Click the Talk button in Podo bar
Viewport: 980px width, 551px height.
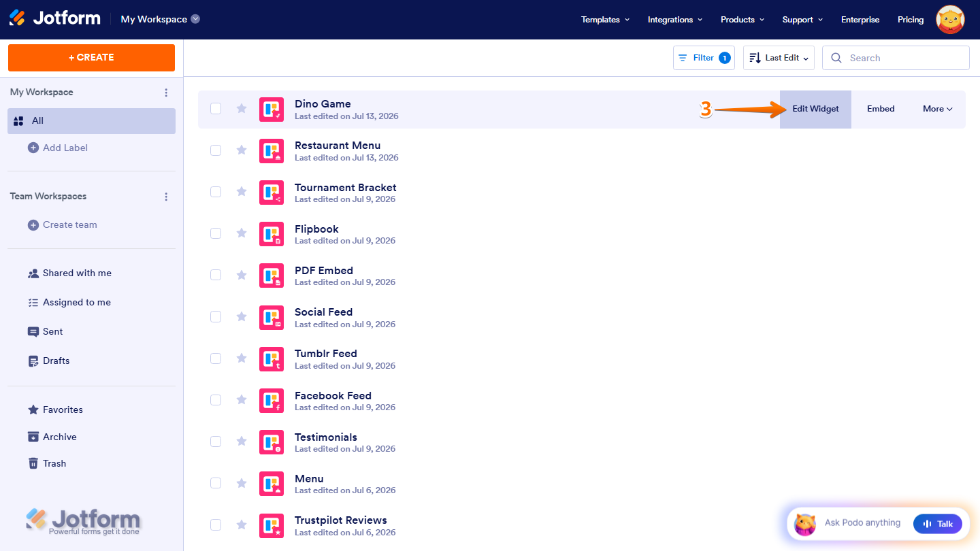tap(938, 524)
